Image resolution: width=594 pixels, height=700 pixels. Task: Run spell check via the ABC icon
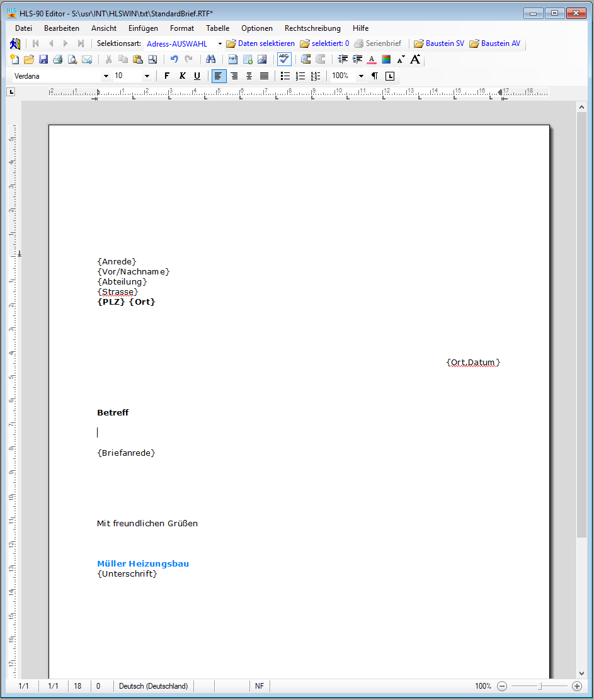[x=284, y=59]
